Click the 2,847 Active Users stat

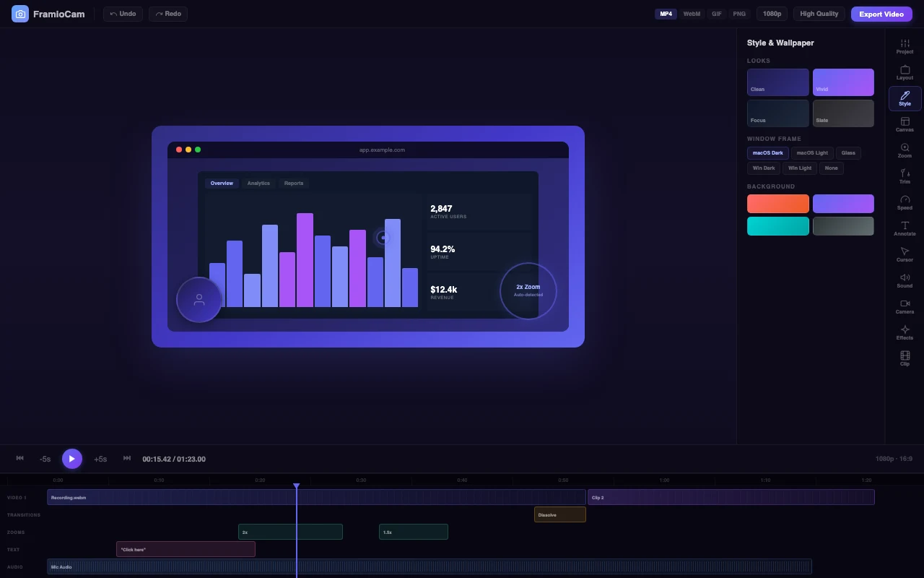479,212
